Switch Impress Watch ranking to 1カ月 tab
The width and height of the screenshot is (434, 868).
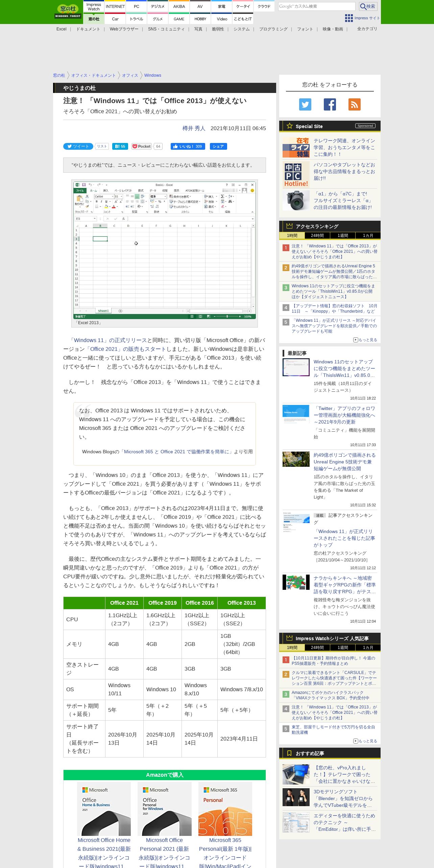(x=368, y=648)
